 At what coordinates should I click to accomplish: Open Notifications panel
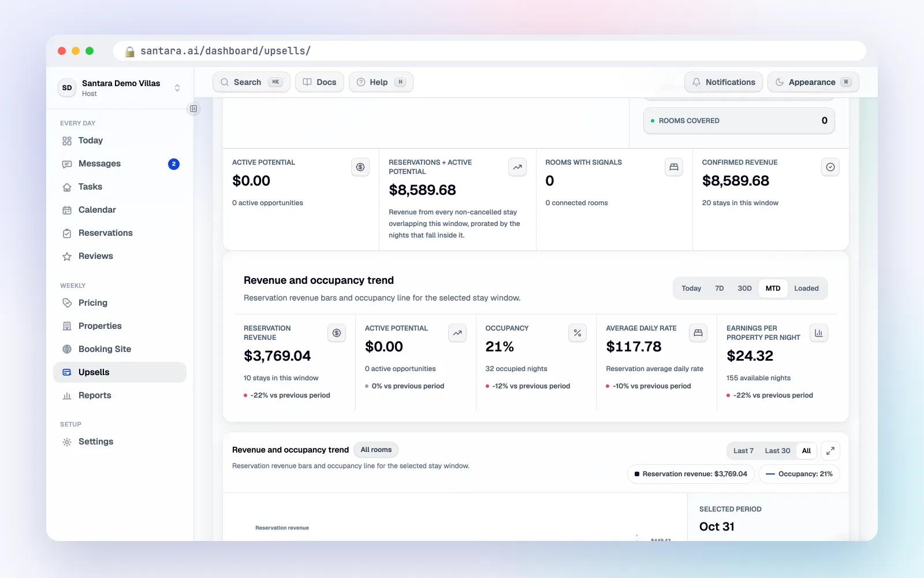click(x=724, y=82)
